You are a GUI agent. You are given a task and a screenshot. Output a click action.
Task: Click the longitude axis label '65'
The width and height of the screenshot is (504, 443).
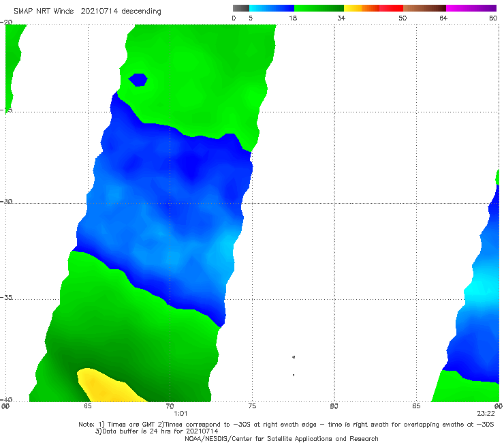coord(87,406)
